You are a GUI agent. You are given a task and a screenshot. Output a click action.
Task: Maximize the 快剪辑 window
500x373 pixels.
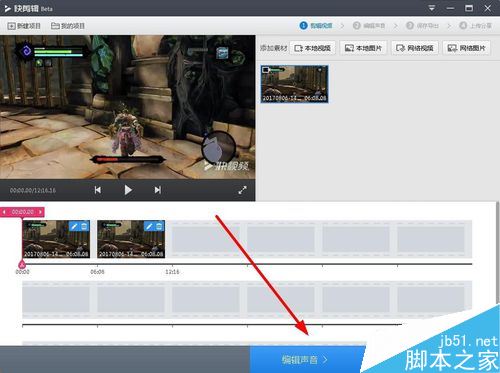coord(469,8)
